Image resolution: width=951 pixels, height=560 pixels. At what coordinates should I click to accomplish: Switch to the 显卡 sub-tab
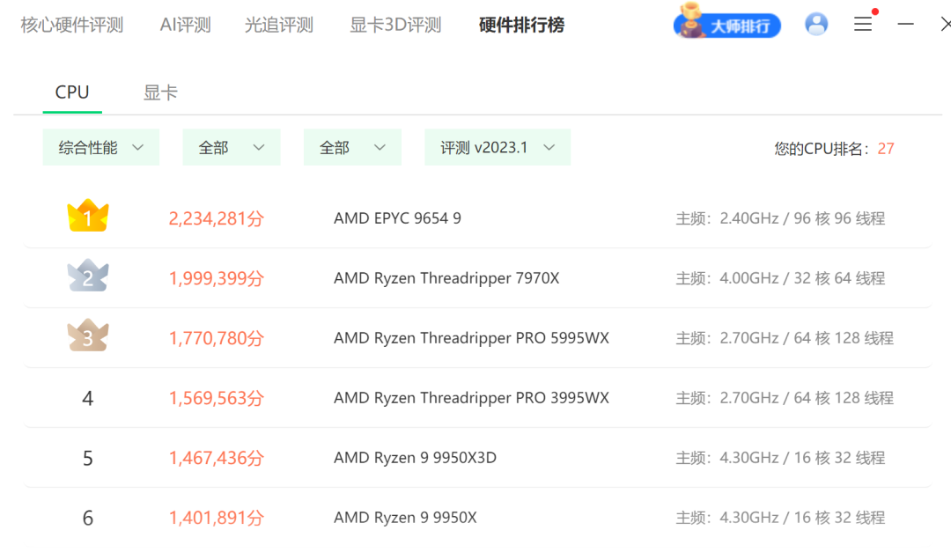coord(160,92)
